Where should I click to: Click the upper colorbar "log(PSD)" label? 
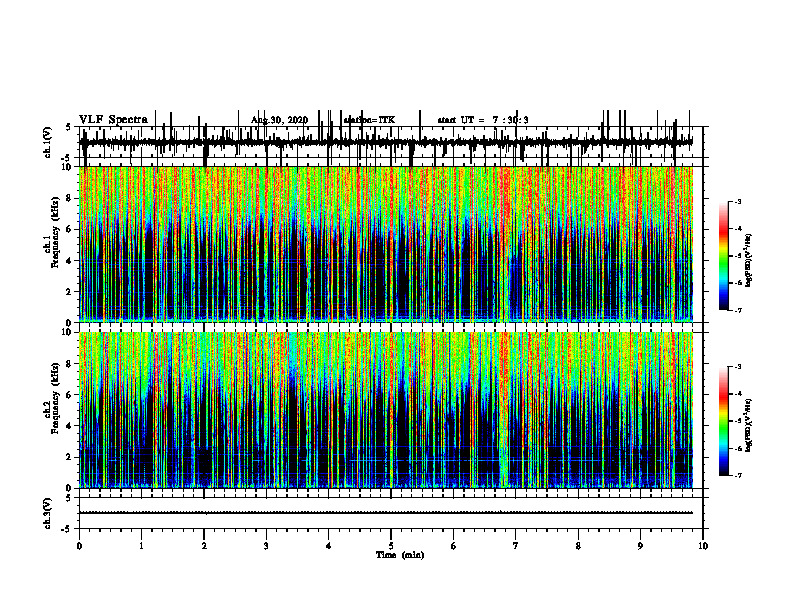(x=749, y=260)
